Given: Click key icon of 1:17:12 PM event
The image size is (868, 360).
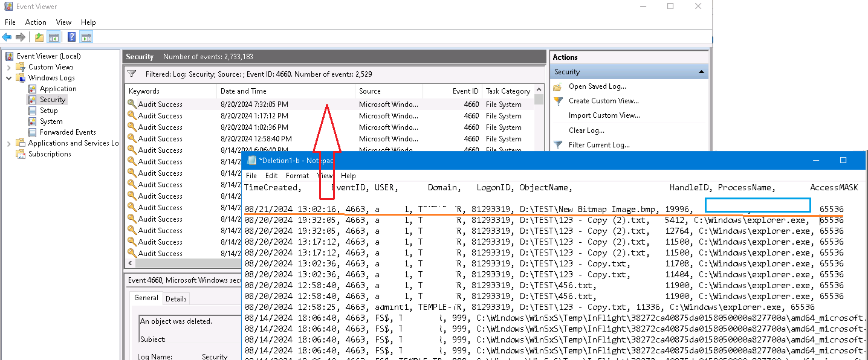Looking at the screenshot, I should 132,115.
